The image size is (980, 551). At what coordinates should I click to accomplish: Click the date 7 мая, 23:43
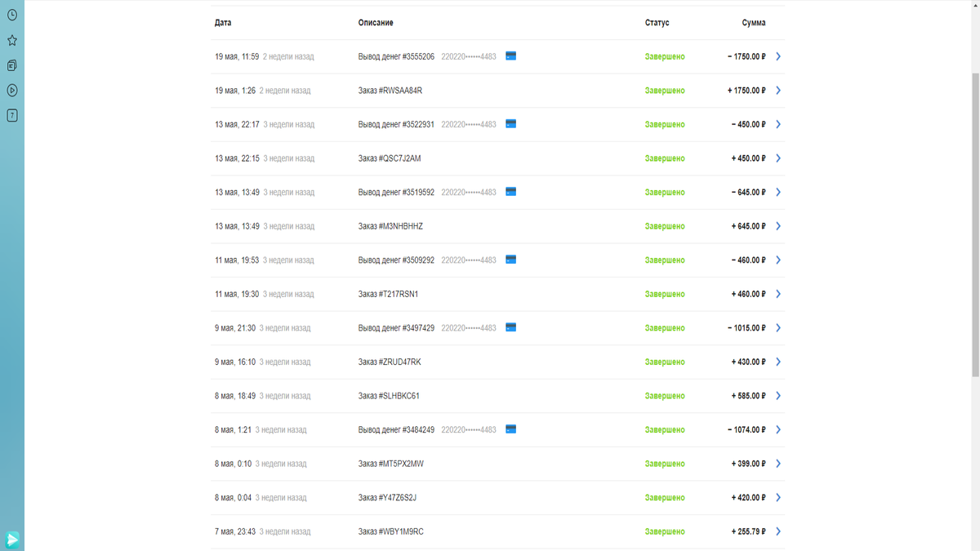point(235,531)
